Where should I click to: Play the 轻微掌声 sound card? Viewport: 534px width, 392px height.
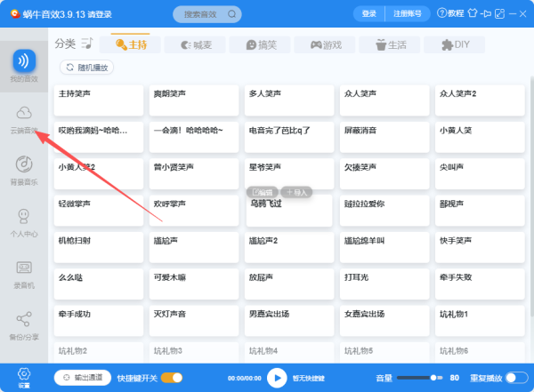(99, 211)
